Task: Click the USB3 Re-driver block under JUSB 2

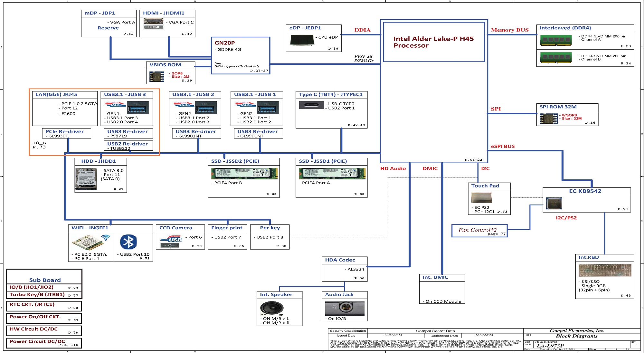Action: pyautogui.click(x=196, y=133)
